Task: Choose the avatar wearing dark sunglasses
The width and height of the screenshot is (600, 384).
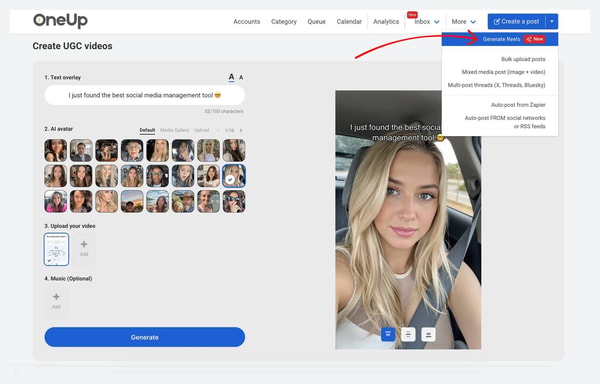Action: click(x=234, y=202)
